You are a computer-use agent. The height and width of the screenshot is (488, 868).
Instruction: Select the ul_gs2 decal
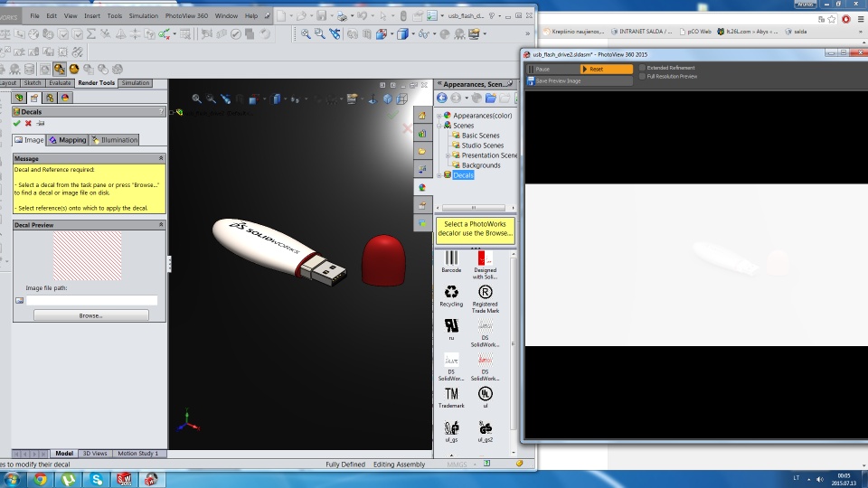485,427
